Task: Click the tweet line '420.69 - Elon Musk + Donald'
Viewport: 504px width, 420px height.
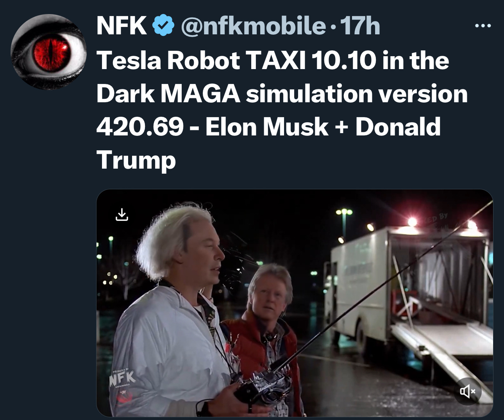Action: click(268, 127)
